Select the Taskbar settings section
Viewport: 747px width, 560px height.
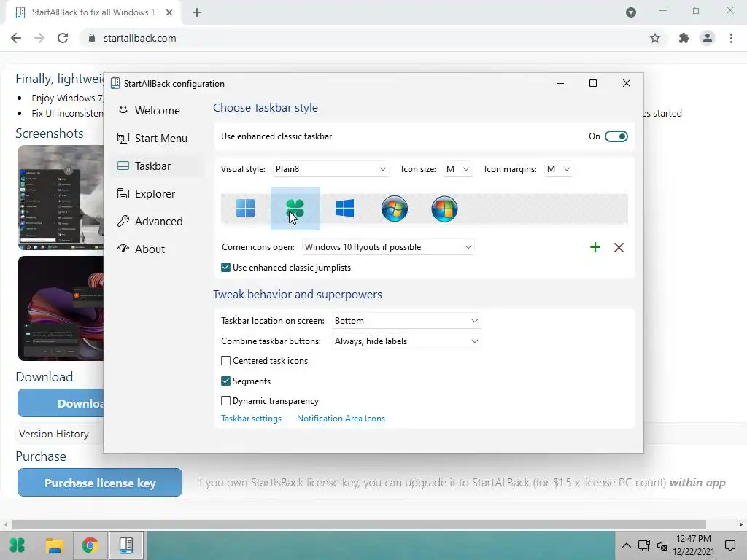[155, 166]
